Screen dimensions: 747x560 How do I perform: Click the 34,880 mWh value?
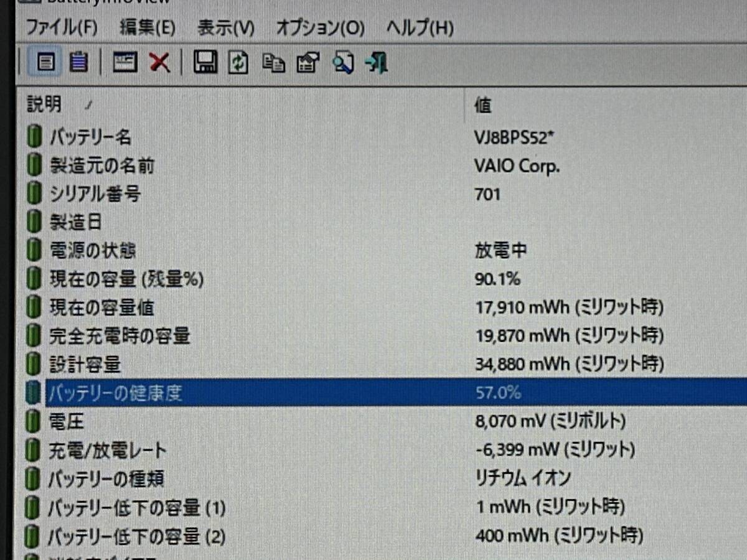tap(568, 364)
